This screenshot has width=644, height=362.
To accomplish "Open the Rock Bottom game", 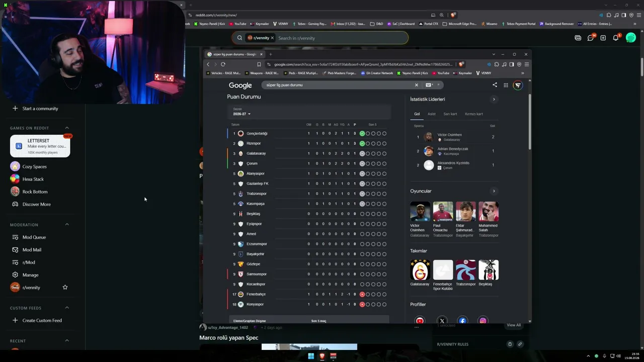I will click(x=35, y=192).
